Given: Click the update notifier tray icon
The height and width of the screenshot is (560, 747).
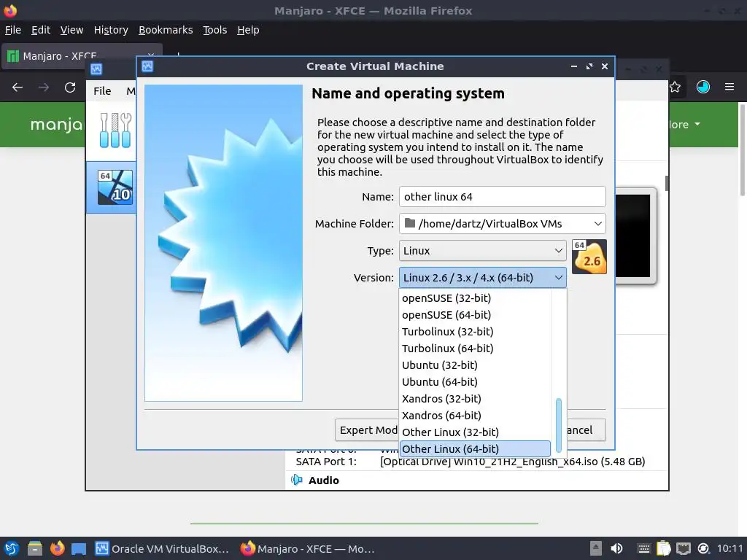Looking at the screenshot, I should click(703, 548).
